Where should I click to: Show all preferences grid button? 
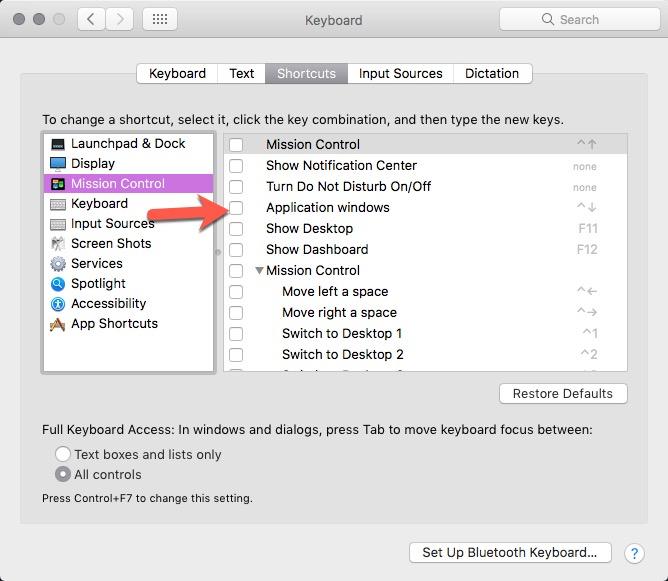(x=161, y=19)
